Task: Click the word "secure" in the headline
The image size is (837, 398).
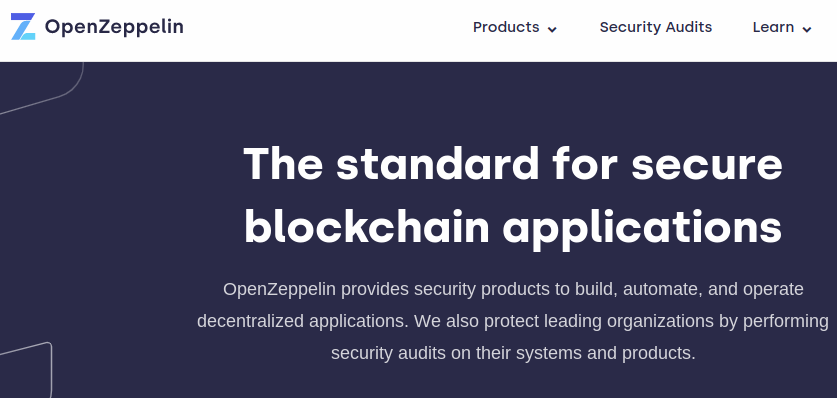Action: (x=707, y=164)
